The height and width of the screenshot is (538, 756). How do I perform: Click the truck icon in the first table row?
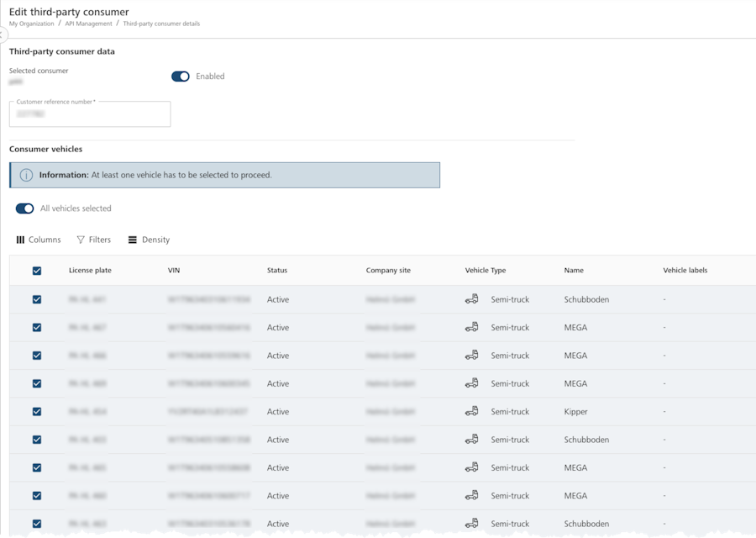471,299
